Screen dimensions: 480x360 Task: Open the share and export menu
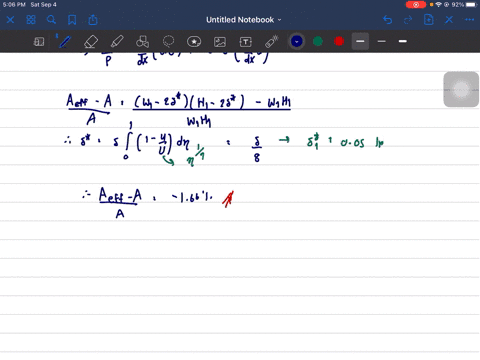pyautogui.click(x=93, y=20)
